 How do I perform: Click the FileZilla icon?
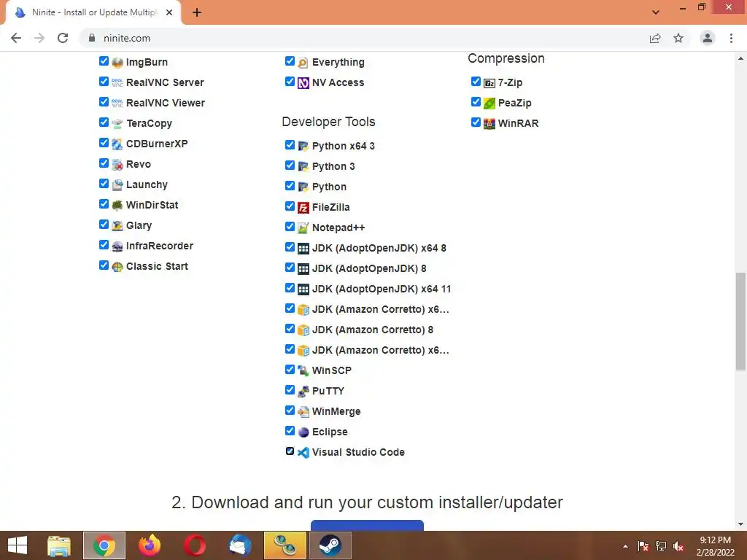(x=303, y=208)
